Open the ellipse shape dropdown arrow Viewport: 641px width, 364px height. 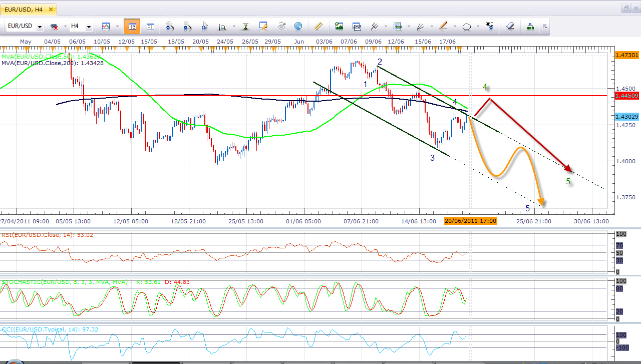(x=477, y=27)
